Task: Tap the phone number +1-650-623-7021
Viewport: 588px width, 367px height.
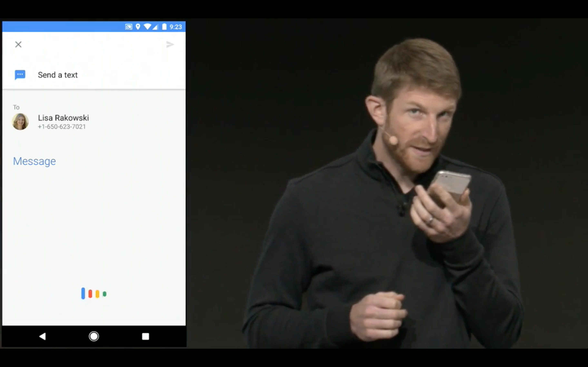Action: (x=61, y=127)
